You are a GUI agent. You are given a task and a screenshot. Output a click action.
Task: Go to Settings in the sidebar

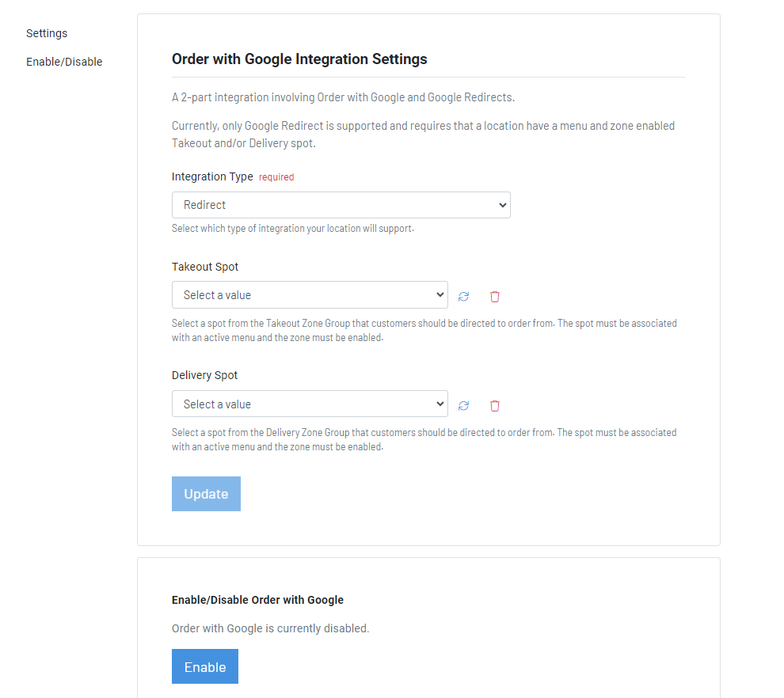[x=47, y=33]
